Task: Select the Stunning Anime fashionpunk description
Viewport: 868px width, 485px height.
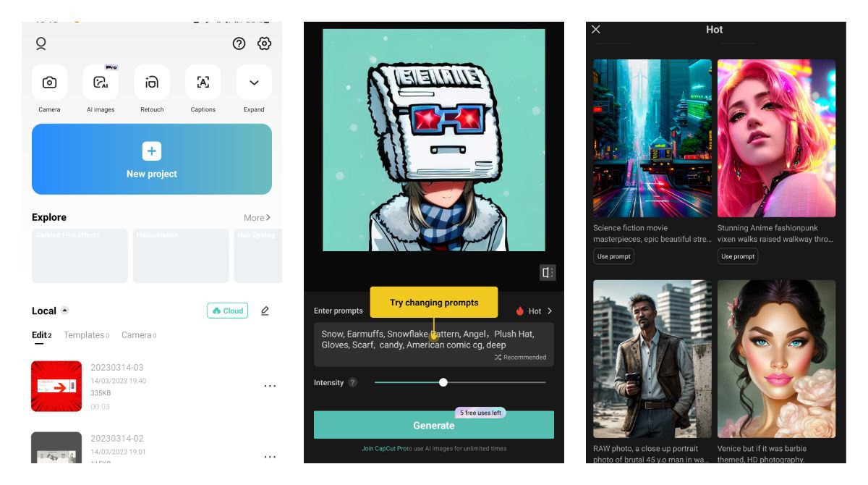Action: coord(776,233)
